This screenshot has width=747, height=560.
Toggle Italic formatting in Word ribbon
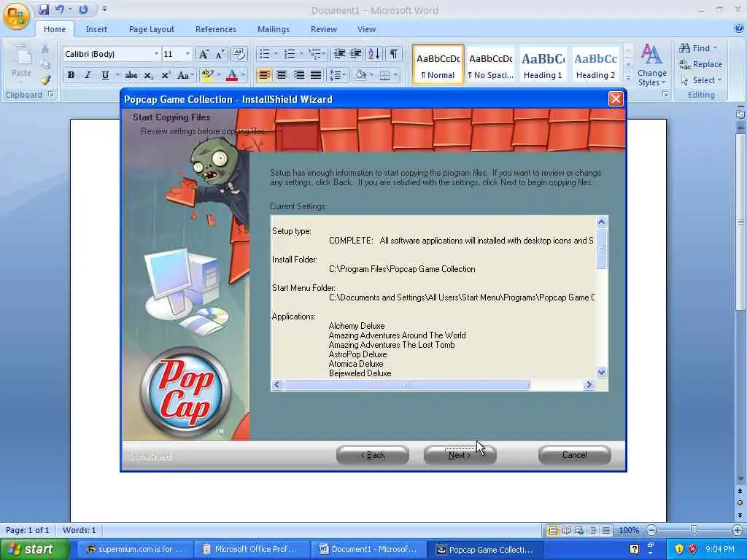click(88, 75)
